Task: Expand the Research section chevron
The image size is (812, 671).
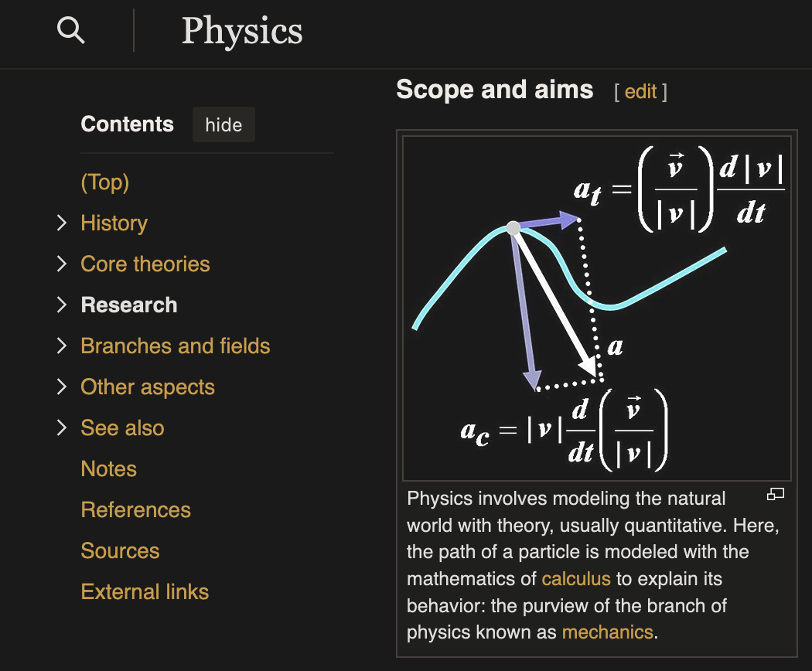Action: [x=62, y=305]
